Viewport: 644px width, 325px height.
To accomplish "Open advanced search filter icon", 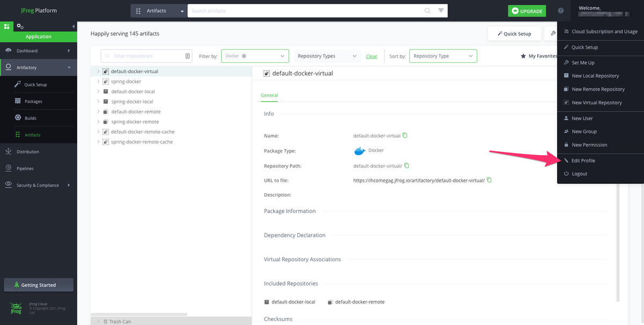I will pos(441,11).
